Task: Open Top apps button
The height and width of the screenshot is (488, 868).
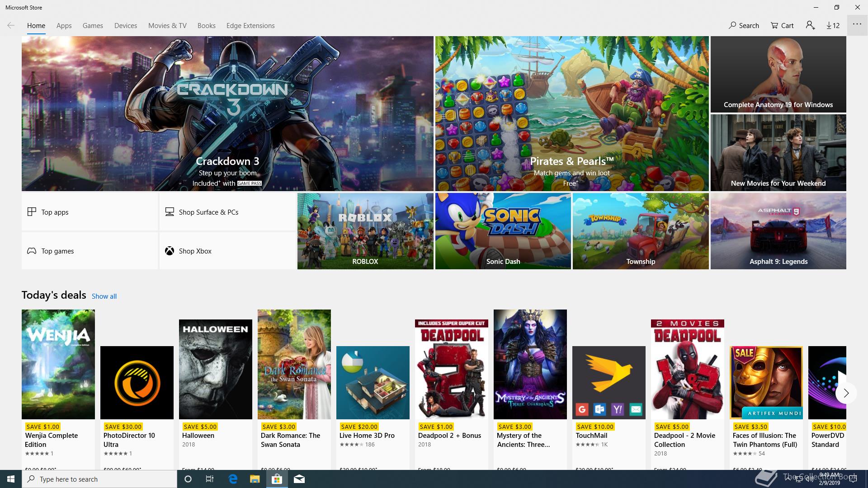Action: pyautogui.click(x=90, y=212)
